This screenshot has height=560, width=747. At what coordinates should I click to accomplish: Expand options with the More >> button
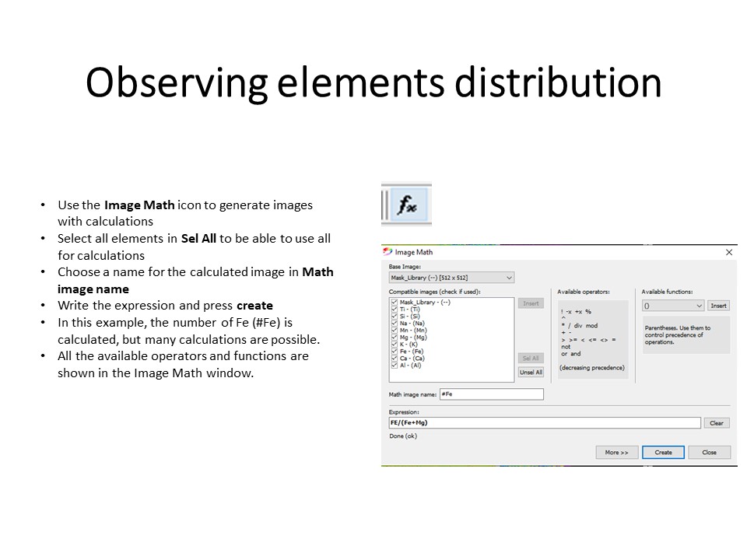[x=617, y=452]
